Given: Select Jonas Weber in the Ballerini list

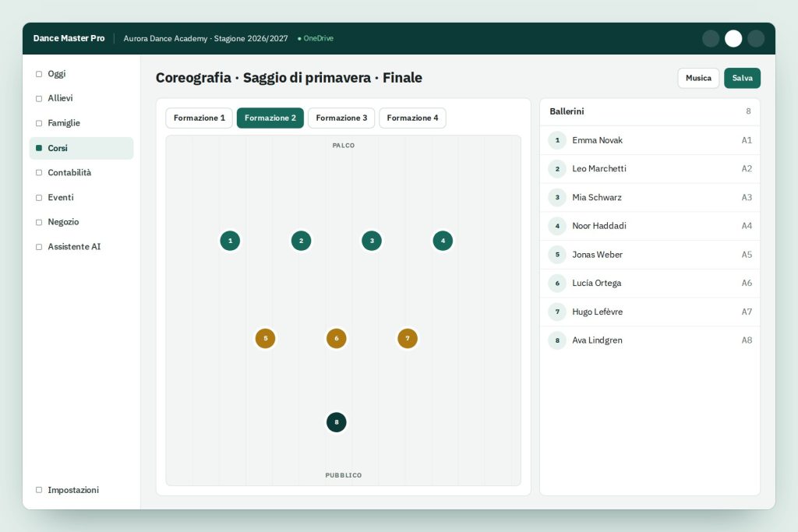Looking at the screenshot, I should [x=650, y=255].
